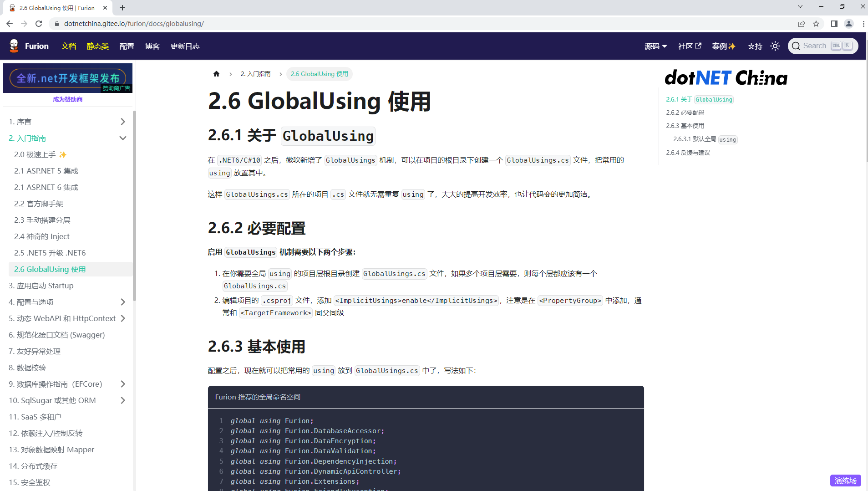Open Chrome three-dot menu
Viewport: 868px width, 491px height.
point(863,24)
